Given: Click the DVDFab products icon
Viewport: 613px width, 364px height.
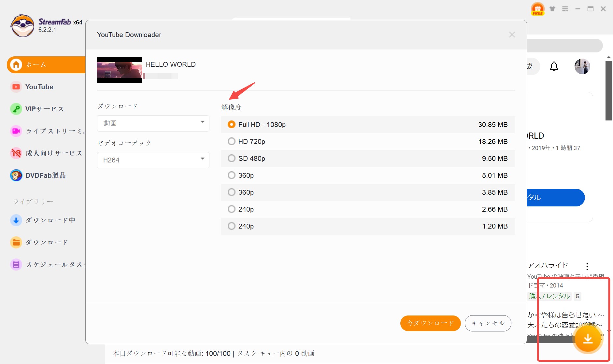Looking at the screenshot, I should 16,175.
